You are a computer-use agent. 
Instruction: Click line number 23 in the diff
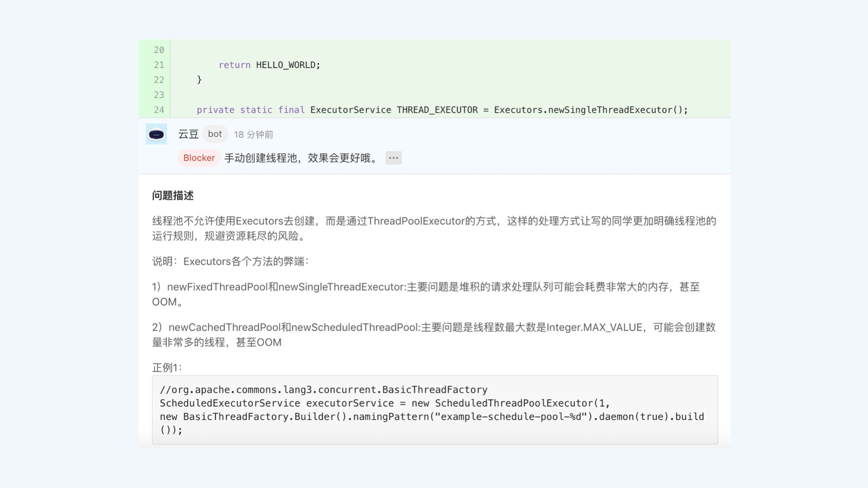pyautogui.click(x=159, y=95)
